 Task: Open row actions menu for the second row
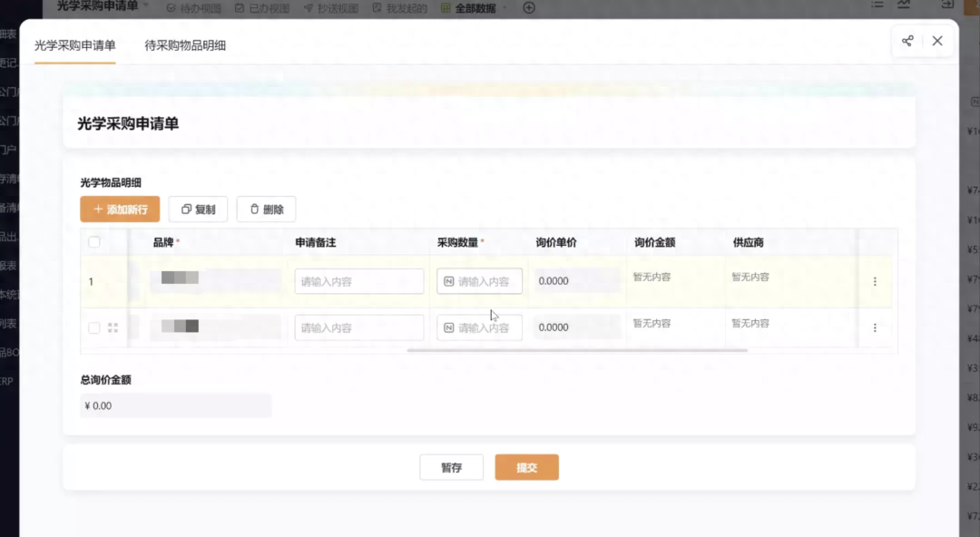click(874, 327)
